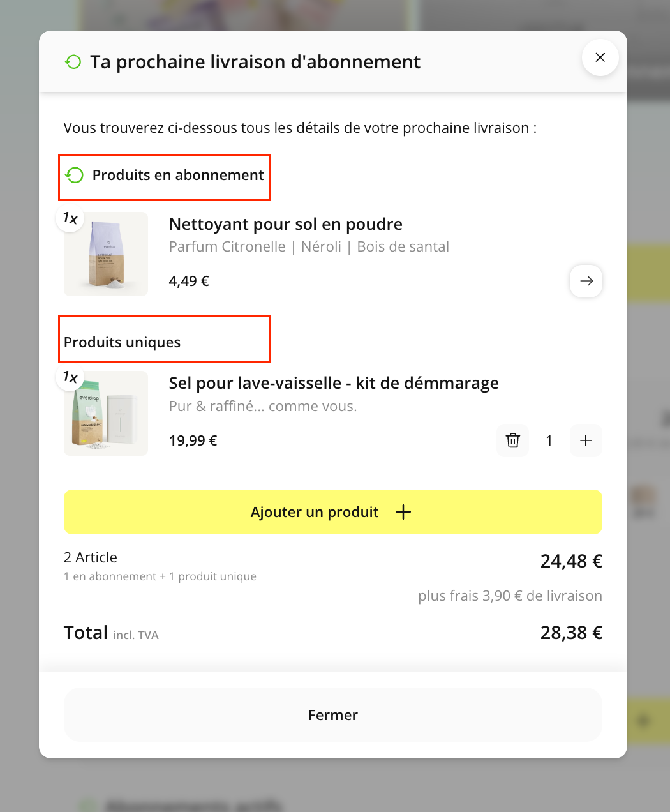The image size is (670, 812).
Task: Click the Ajouter un produit button
Action: point(333,512)
